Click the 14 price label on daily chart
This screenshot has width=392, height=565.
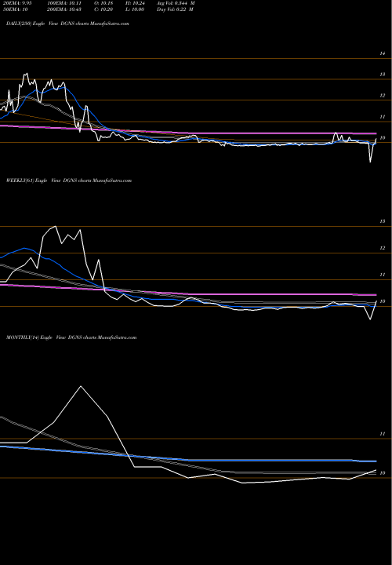[x=383, y=53]
